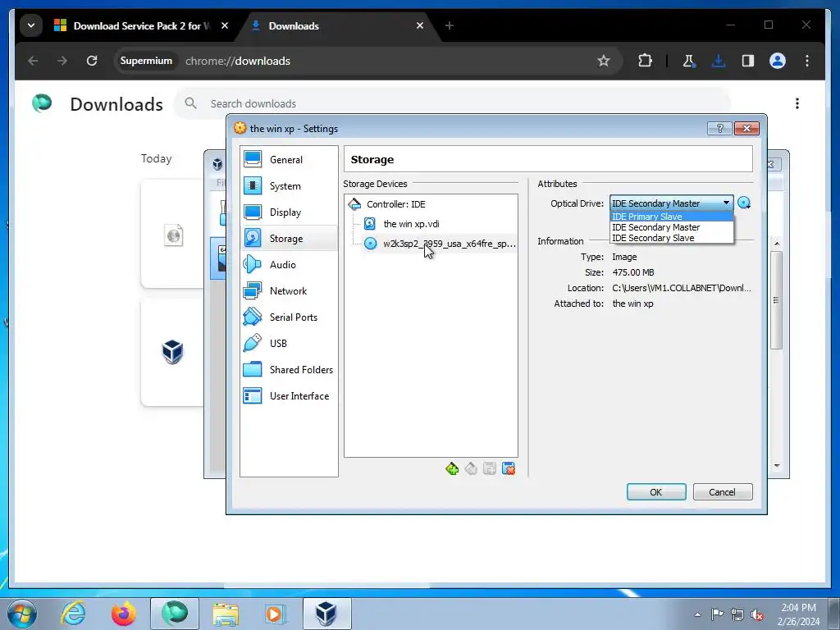Open the System settings category
Viewport: 840px width, 630px height.
(289, 186)
